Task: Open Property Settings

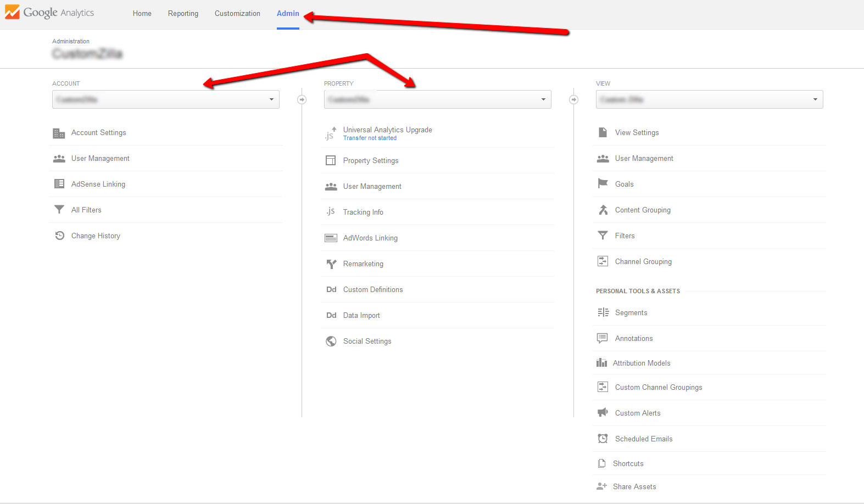Action: pos(371,161)
